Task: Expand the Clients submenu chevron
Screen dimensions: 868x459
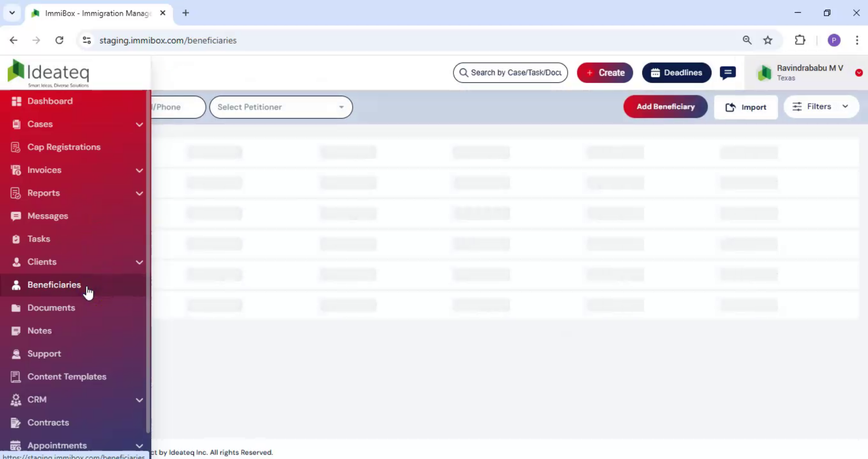Action: click(x=139, y=262)
